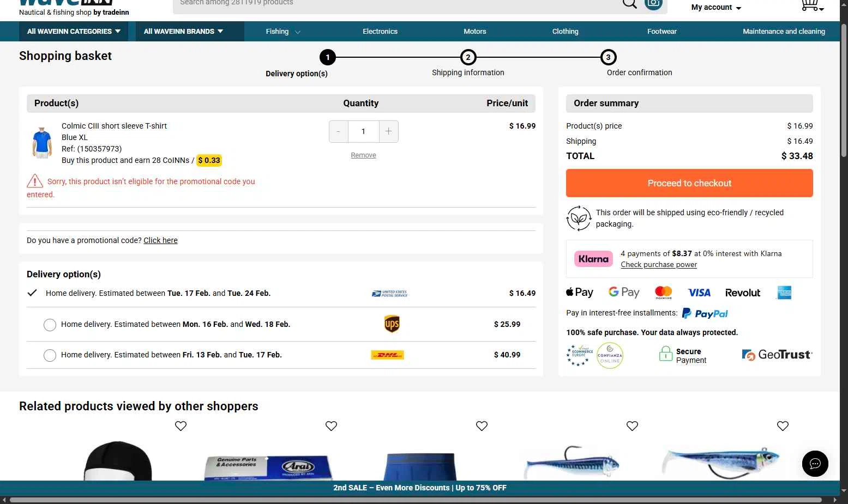
Task: Click the Ecommerce Europe trust seal
Action: [x=580, y=355]
